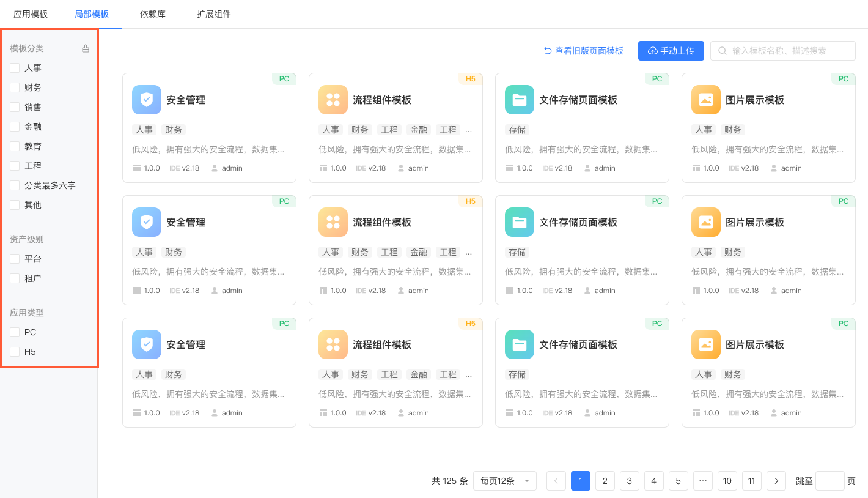Open page 4 of results
The height and width of the screenshot is (498, 868).
click(x=654, y=481)
